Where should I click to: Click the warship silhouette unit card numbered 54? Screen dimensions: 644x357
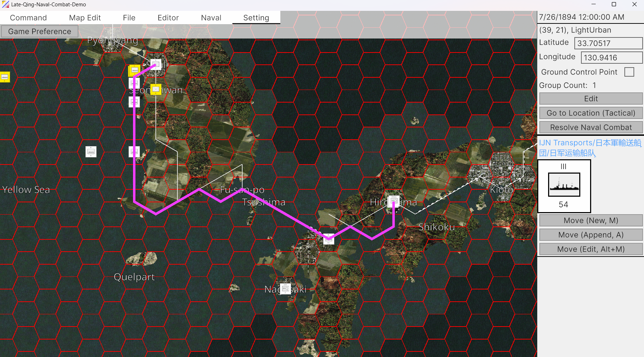pos(564,186)
